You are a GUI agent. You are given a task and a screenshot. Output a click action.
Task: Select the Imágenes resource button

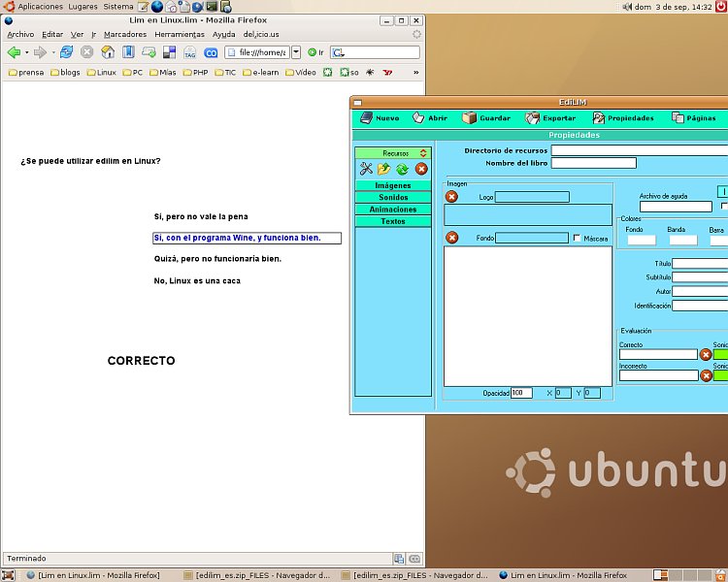(x=393, y=185)
